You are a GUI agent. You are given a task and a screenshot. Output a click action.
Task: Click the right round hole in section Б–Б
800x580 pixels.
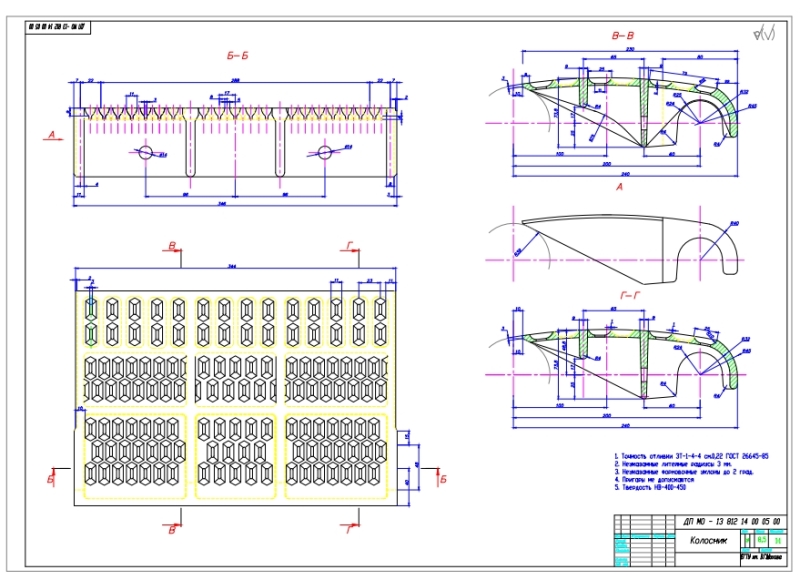coord(325,152)
